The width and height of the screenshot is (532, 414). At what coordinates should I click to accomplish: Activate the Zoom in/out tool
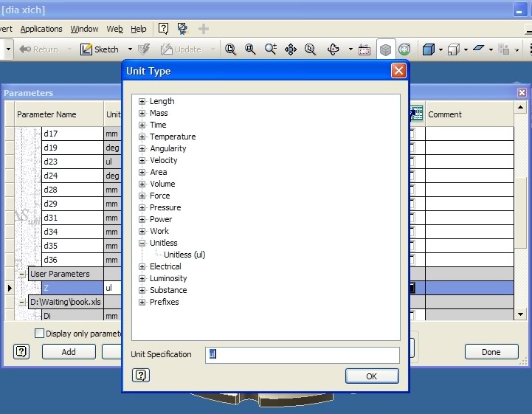pos(270,49)
